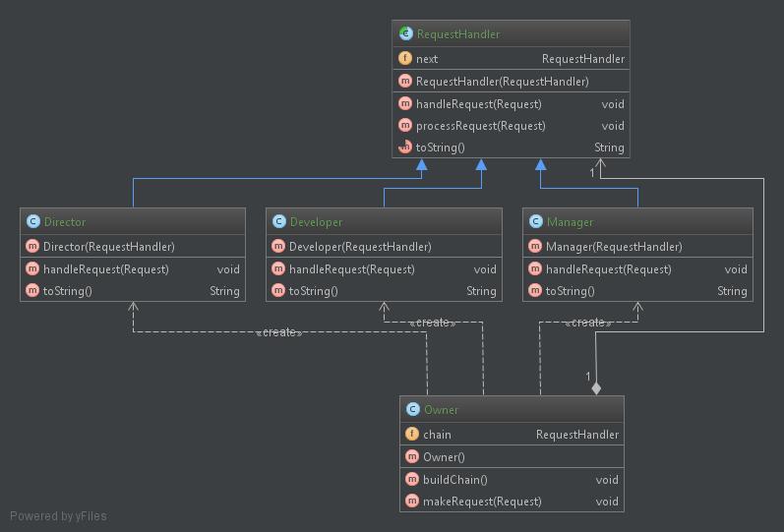Click method icon beside Manager's toString()
Image resolution: width=784 pixels, height=532 pixels.
(x=535, y=290)
